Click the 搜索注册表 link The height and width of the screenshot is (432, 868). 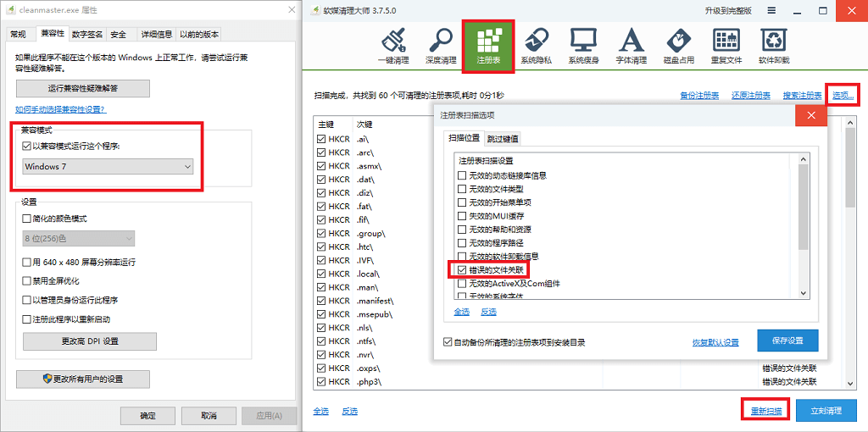(x=802, y=96)
